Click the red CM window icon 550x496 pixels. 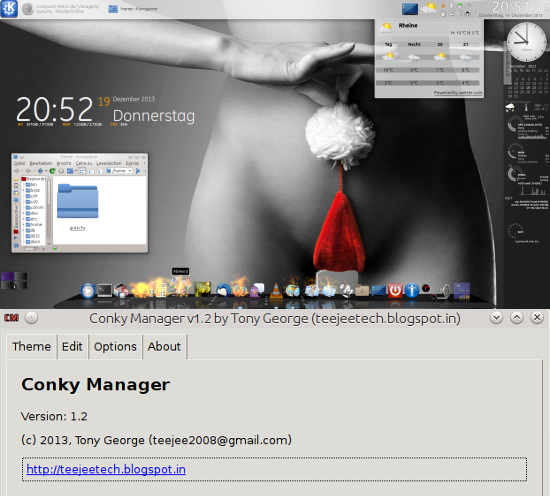11,318
